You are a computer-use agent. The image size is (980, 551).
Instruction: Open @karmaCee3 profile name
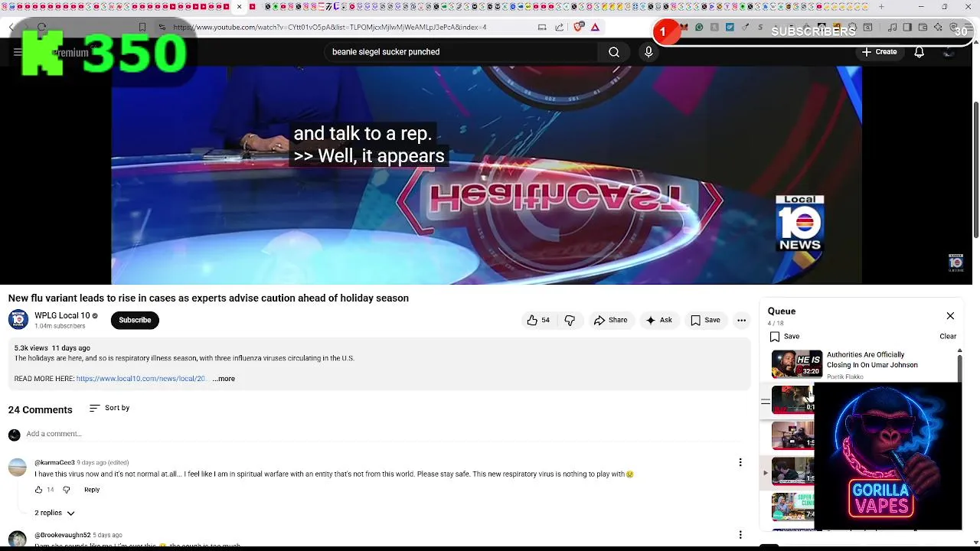coord(54,462)
